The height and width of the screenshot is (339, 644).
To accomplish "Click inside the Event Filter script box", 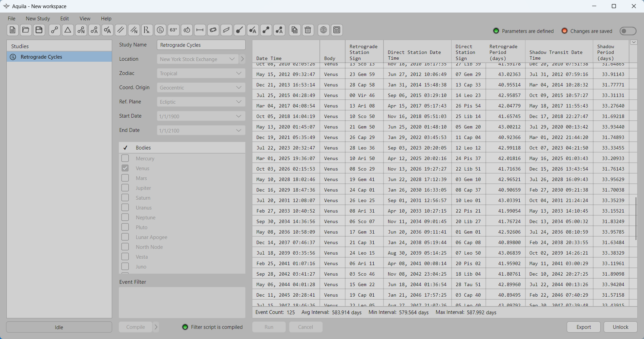I will (182, 302).
